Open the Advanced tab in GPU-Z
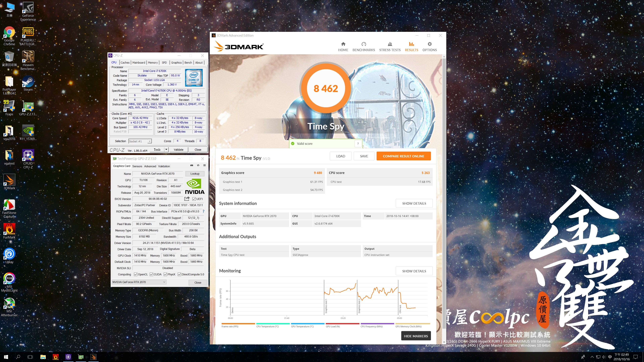 (150, 166)
